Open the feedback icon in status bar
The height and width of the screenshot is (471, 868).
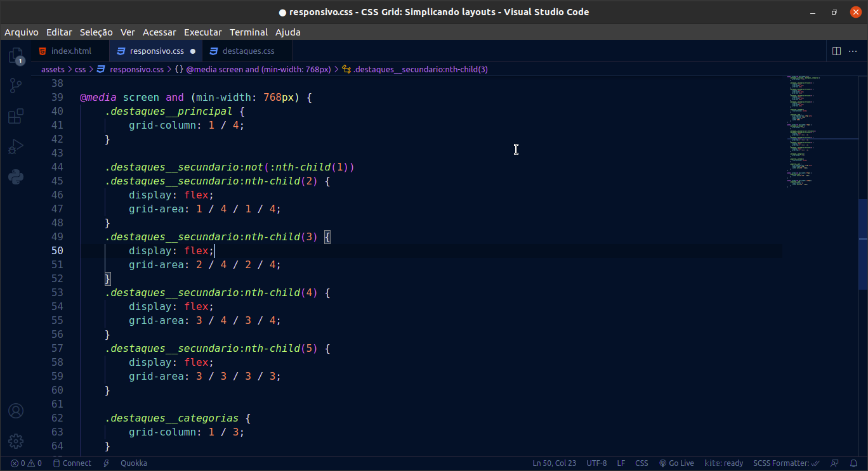click(x=835, y=463)
